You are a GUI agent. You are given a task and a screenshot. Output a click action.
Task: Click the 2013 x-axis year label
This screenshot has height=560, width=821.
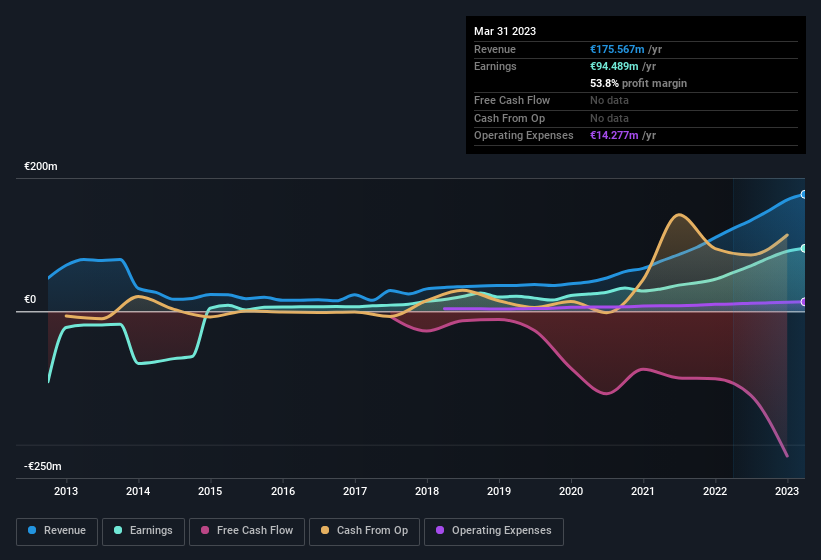66,491
